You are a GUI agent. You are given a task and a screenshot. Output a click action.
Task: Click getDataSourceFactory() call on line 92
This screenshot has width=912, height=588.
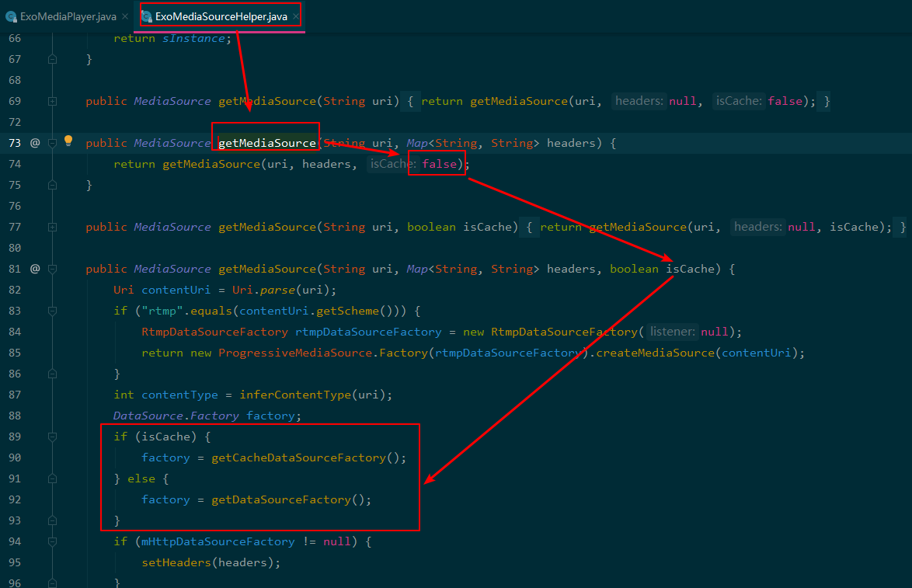(x=291, y=499)
